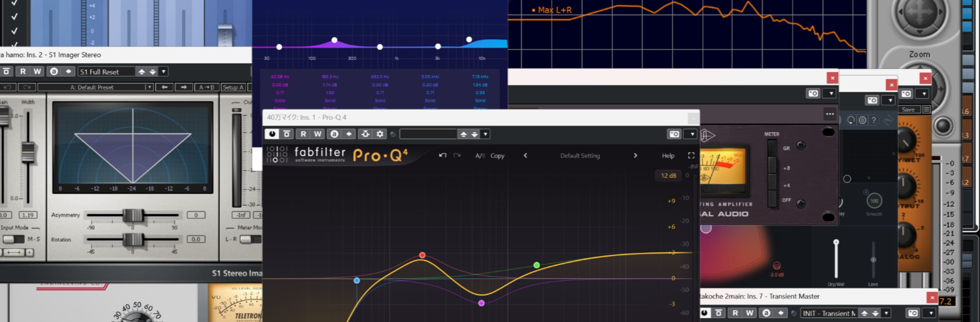980x322 pixels.
Task: Click Waves previous preset left arrow in S1 Imager
Action: pos(165,87)
